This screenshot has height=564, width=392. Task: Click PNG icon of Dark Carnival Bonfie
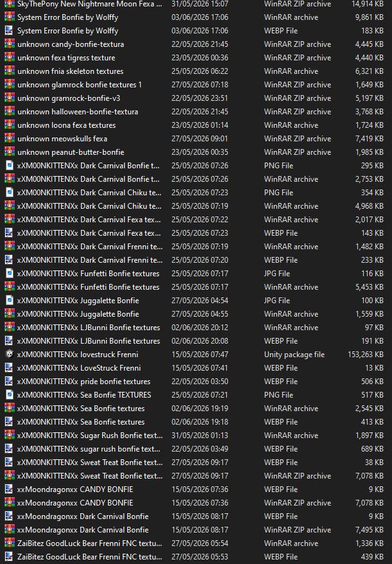10,166
